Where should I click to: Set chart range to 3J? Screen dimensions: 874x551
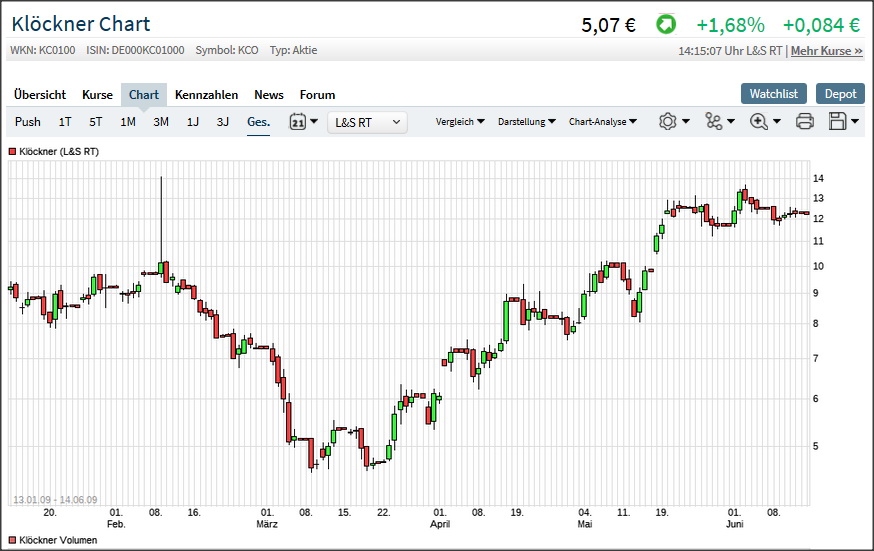[x=222, y=121]
